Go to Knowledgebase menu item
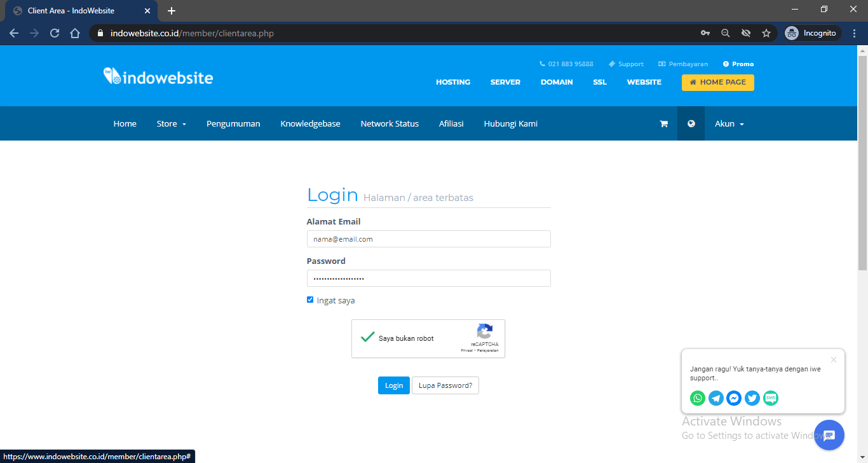 tap(310, 124)
